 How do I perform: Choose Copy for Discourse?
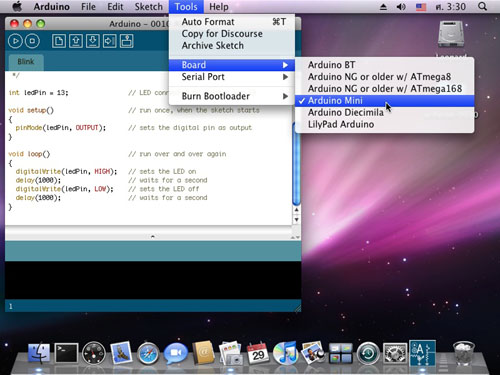[x=232, y=34]
